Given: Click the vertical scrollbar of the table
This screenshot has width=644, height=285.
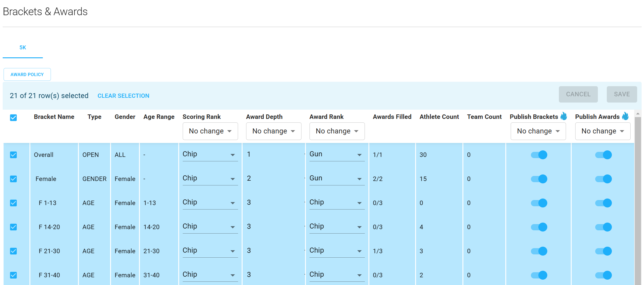Looking at the screenshot, I should pyautogui.click(x=638, y=201).
